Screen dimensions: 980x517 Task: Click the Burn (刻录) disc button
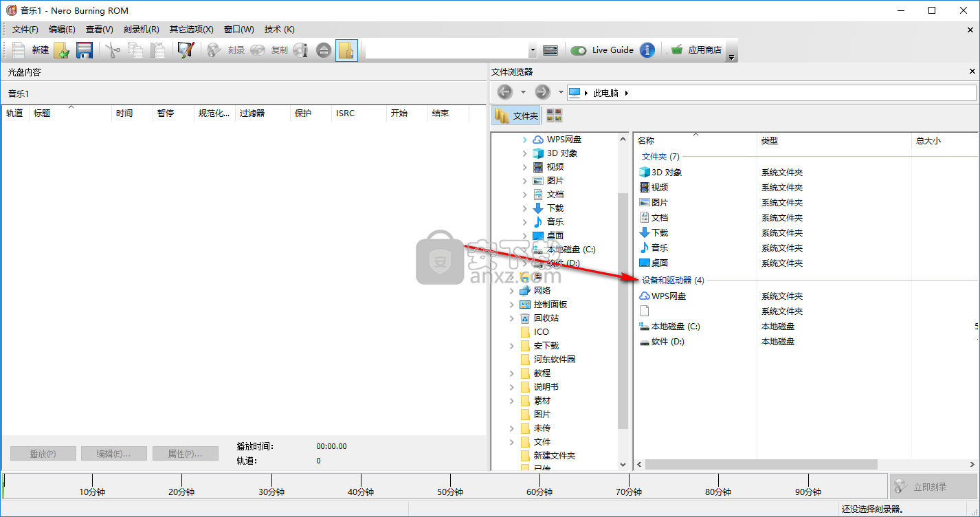pyautogui.click(x=226, y=49)
